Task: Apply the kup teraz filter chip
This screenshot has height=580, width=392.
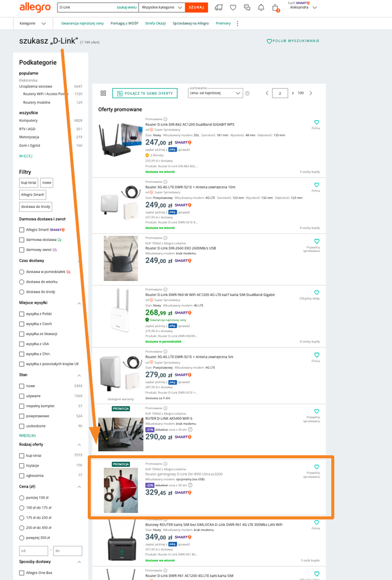Action: (28, 183)
